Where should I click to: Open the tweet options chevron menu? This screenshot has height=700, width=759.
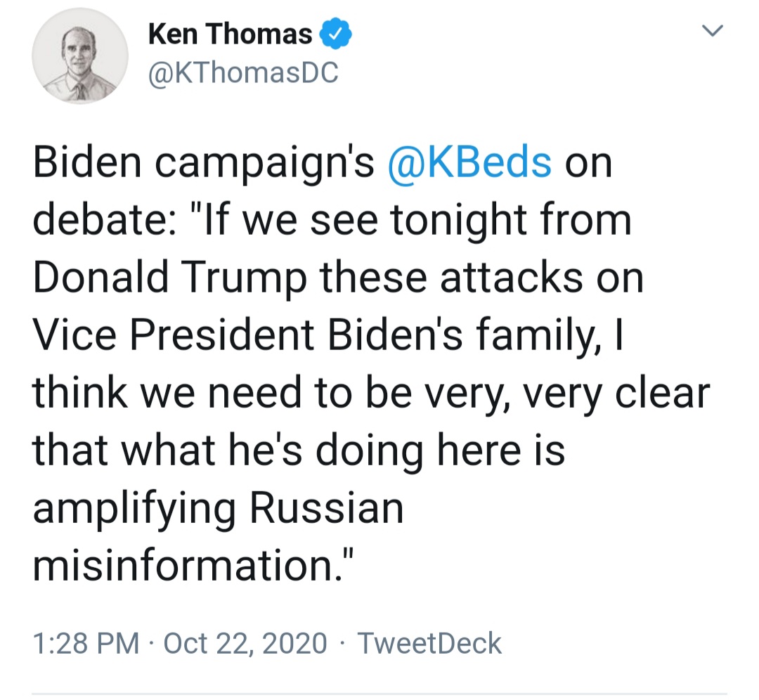coord(713,30)
